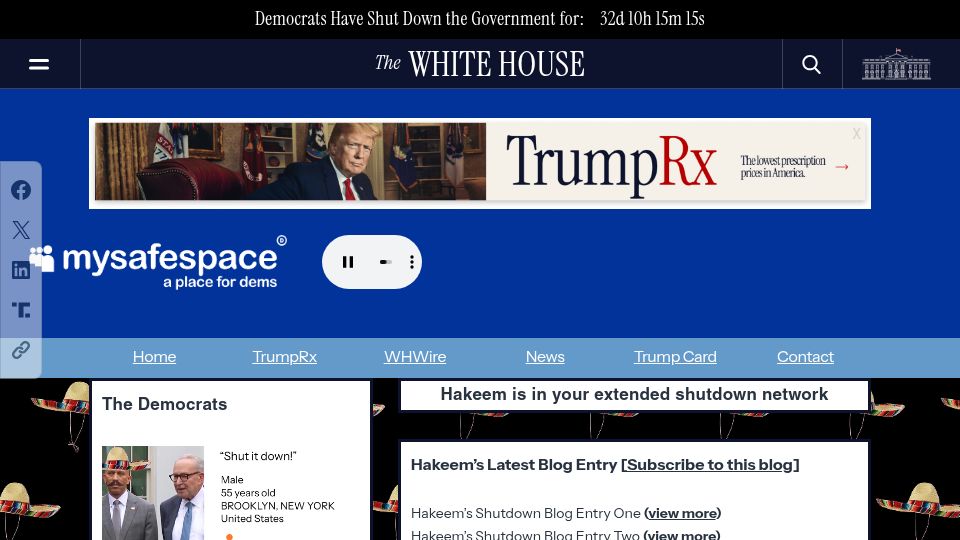Viewport: 960px width, 540px height.
Task: Open the Contact nav link
Action: click(805, 357)
